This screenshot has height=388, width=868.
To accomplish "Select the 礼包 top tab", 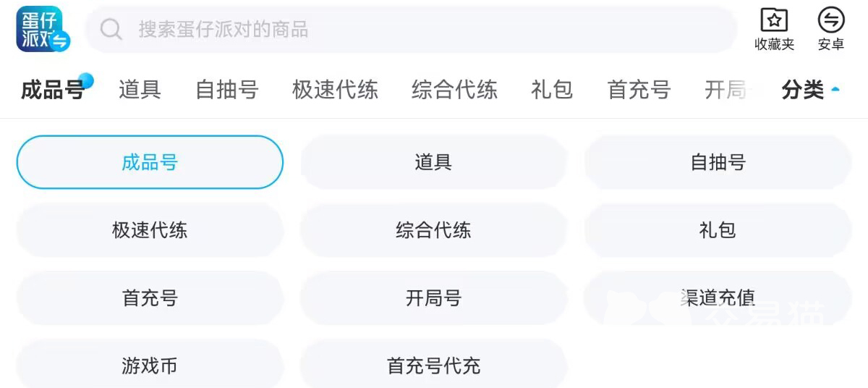I will 551,90.
